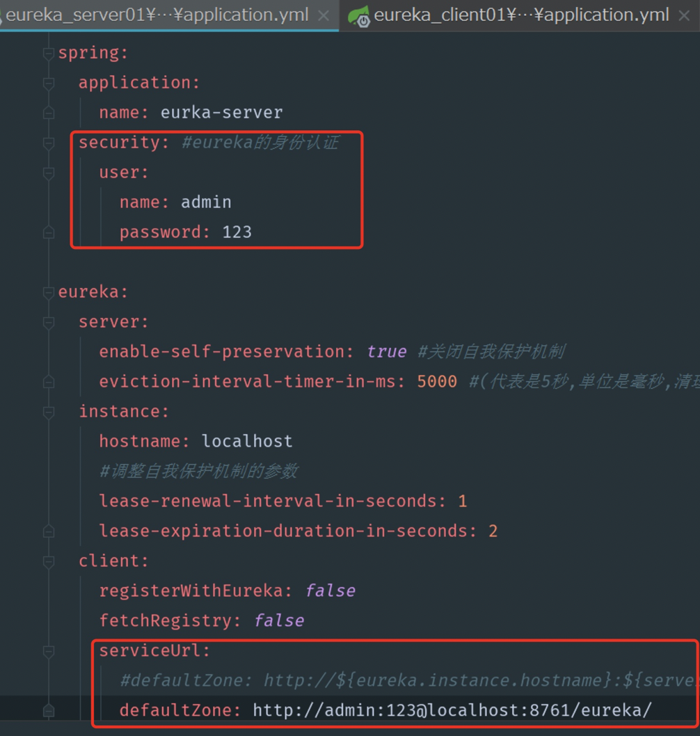
Task: Click fold end marker beside defaultZone line
Action: 48,711
